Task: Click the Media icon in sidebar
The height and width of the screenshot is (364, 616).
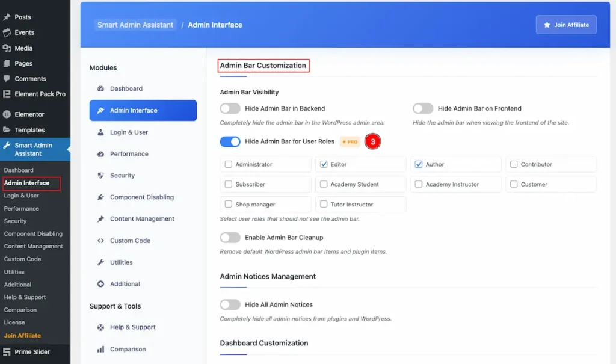Action: click(x=7, y=48)
